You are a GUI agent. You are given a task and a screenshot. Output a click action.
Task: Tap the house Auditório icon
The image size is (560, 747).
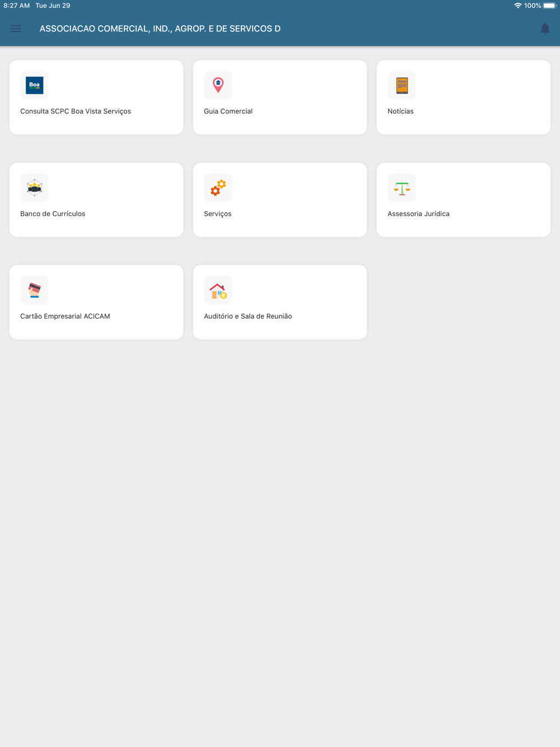coord(218,290)
